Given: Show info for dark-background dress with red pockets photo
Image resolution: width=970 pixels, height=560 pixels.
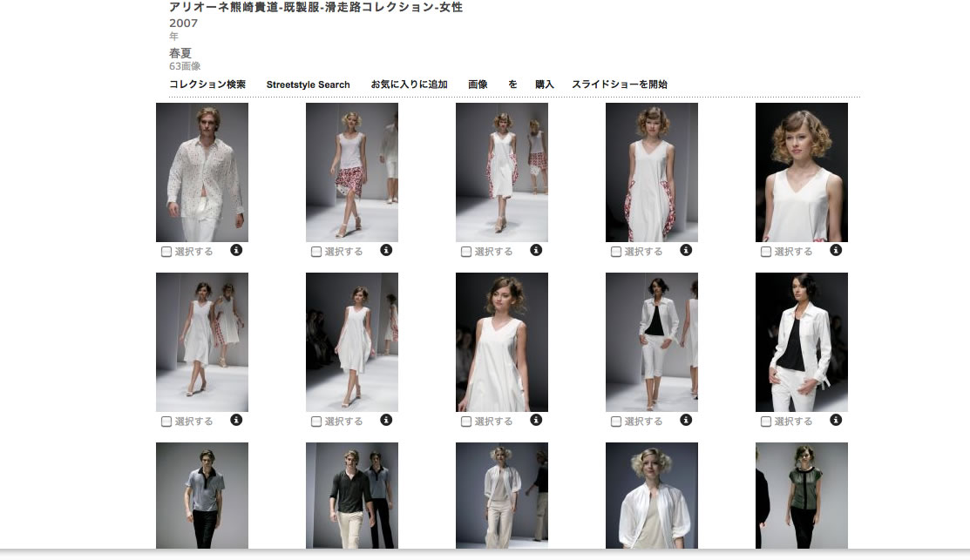Looking at the screenshot, I should (x=685, y=250).
